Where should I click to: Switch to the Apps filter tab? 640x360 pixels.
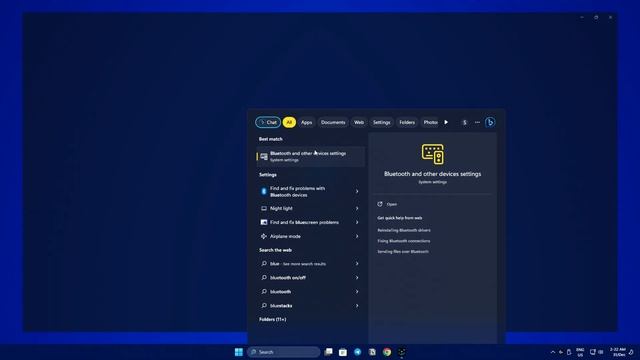tap(307, 122)
